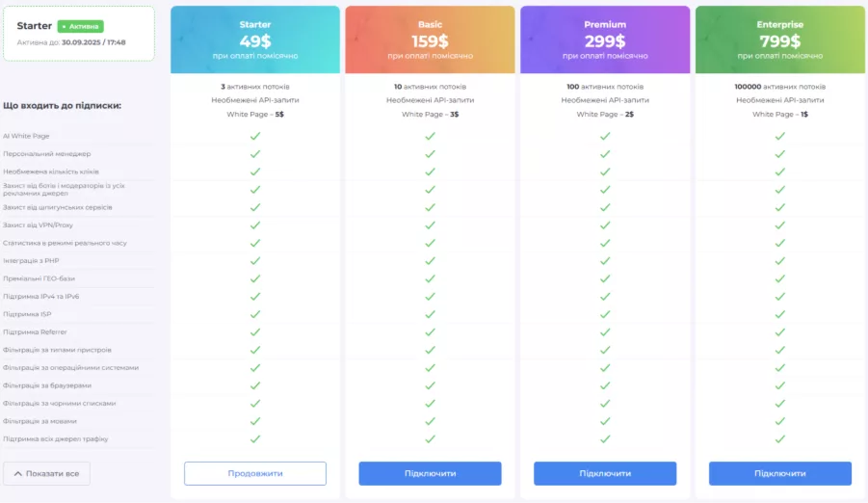
Task: Click Premium checkmark for Захист від VPN/Proxy
Action: (605, 225)
